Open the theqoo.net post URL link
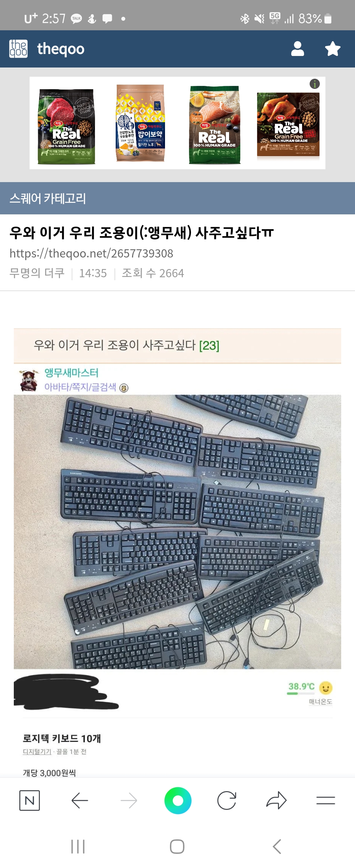355x868 pixels. pos(91,253)
